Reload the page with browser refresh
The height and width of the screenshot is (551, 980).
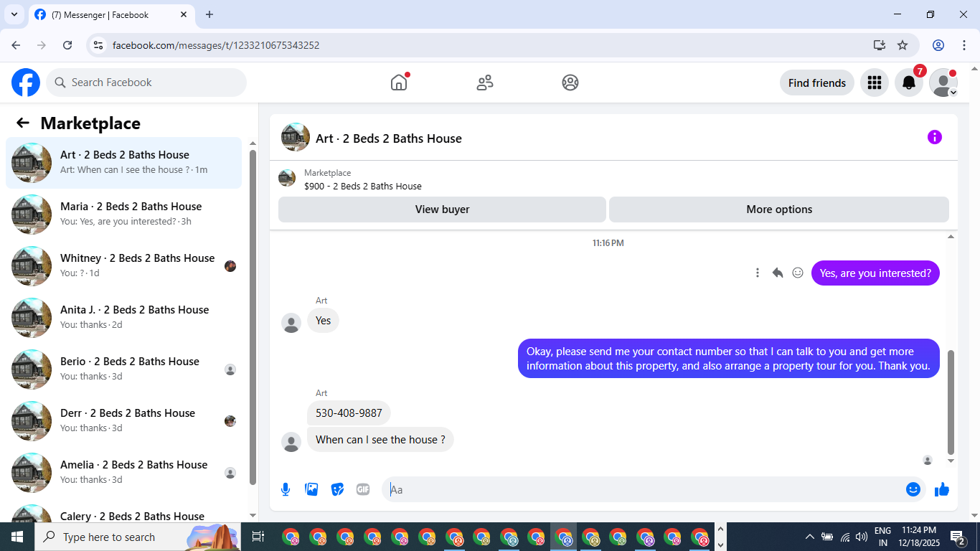click(x=67, y=45)
